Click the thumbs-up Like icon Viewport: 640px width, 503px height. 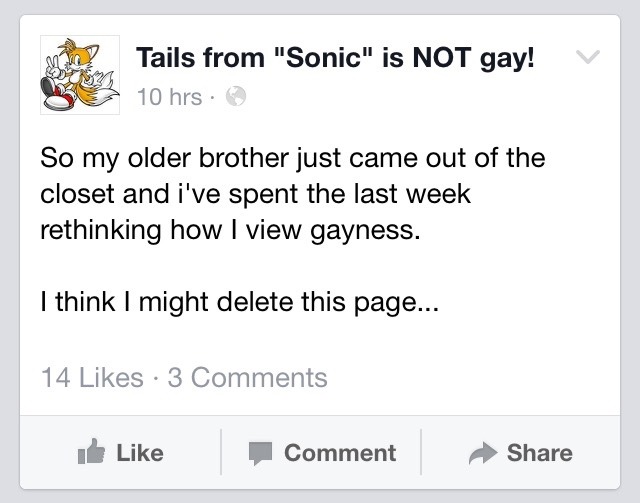coord(92,453)
